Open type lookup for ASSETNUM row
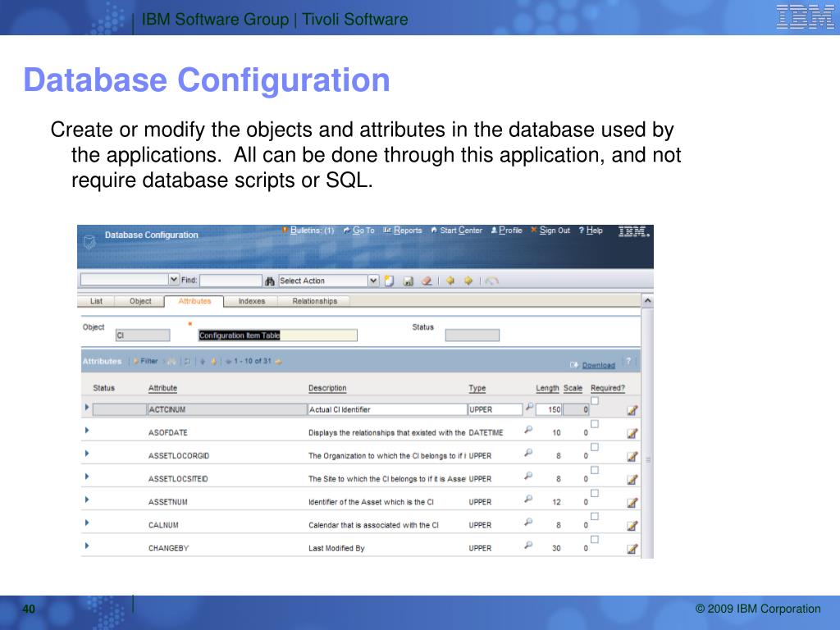This screenshot has height=630, width=840. (529, 499)
